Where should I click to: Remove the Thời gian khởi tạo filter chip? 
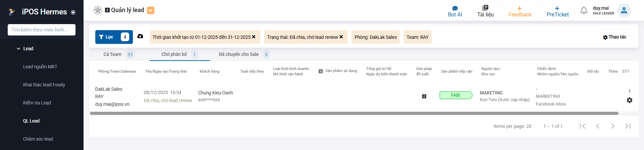tap(254, 37)
